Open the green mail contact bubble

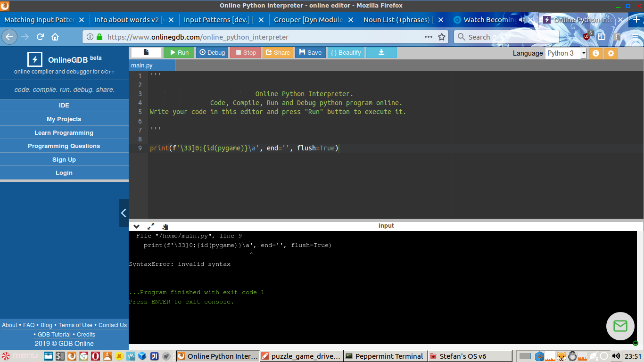coord(620,326)
